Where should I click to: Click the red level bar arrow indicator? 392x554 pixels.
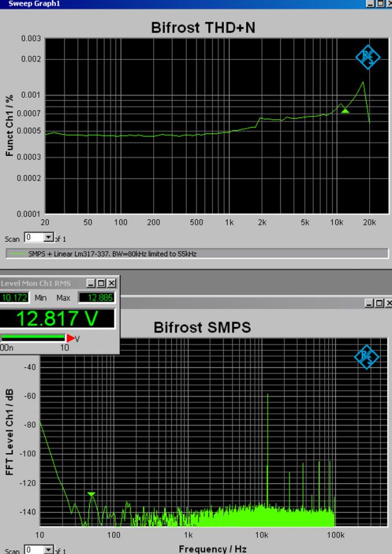[71, 338]
